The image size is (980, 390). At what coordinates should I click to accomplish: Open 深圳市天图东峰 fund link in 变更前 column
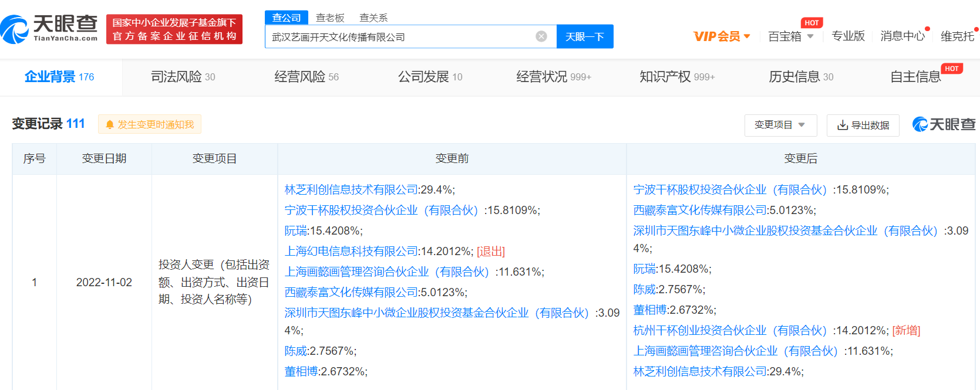437,313
